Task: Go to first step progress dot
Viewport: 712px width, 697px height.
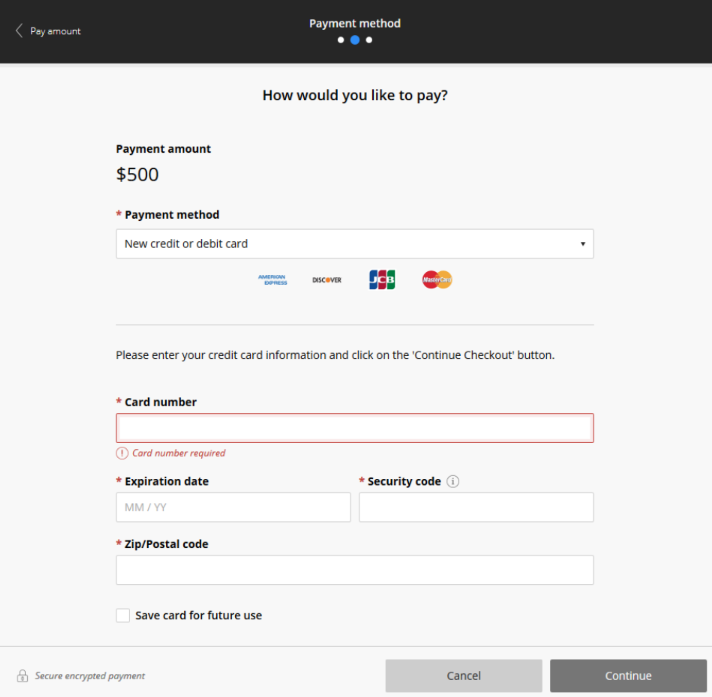Action: click(x=341, y=40)
